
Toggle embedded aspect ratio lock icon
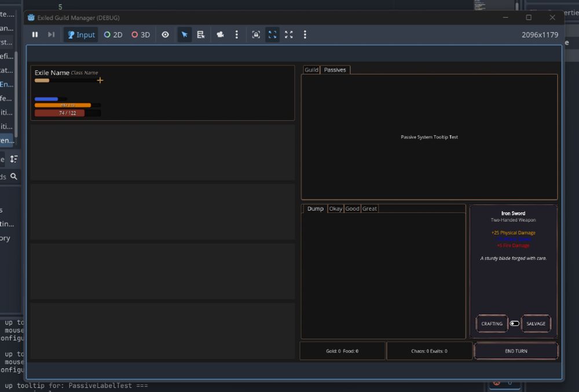coord(256,34)
